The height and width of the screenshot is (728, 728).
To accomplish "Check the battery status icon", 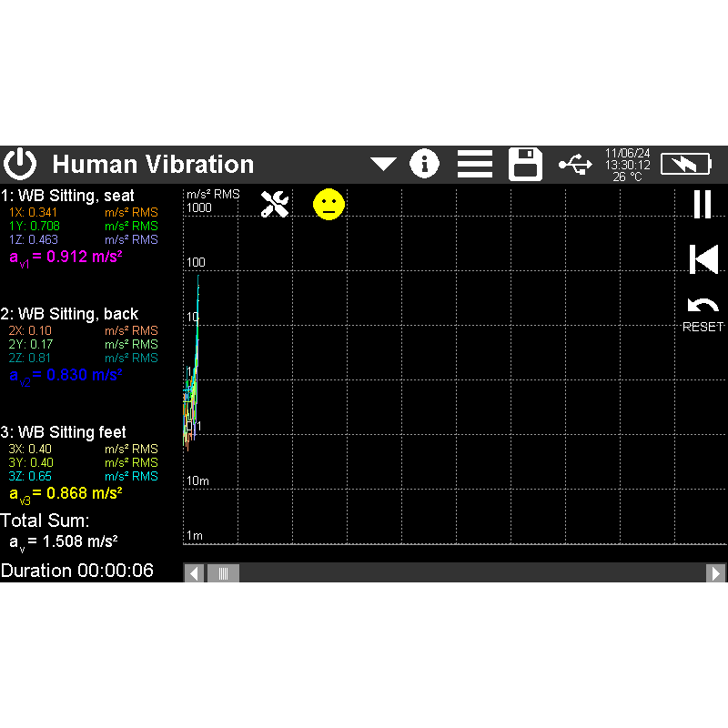I will point(686,164).
